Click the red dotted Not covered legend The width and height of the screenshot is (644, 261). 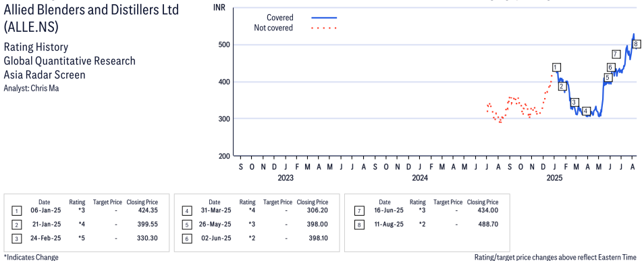point(324,28)
